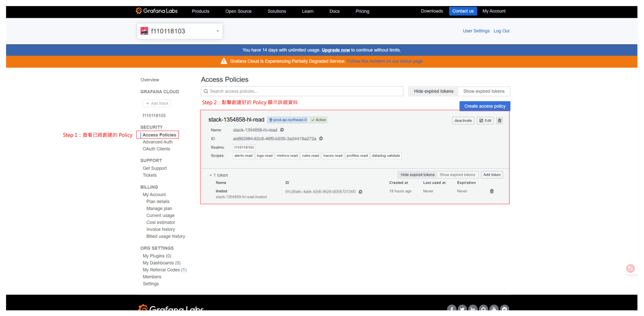644x316 pixels.
Task: Click the org avatar beside f110118103
Action: 144,31
